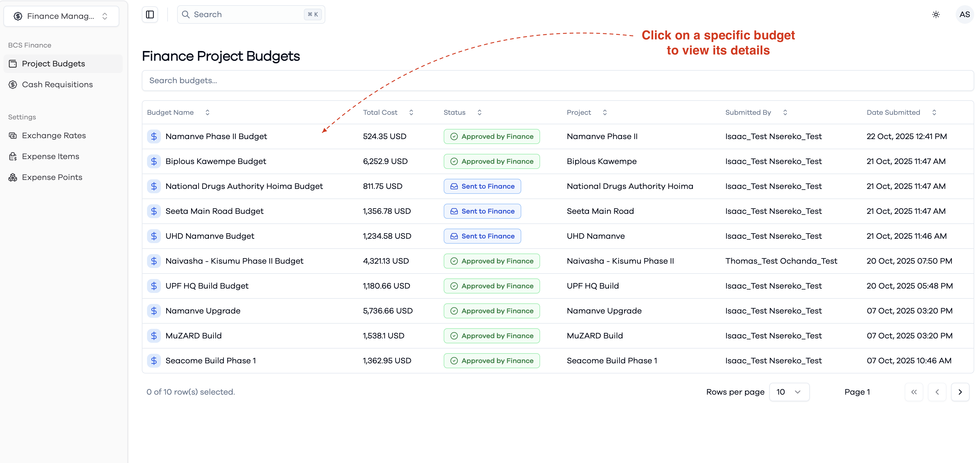Image resolution: width=980 pixels, height=463 pixels.
Task: Open Seacome Build Phase 1 details
Action: click(x=210, y=360)
